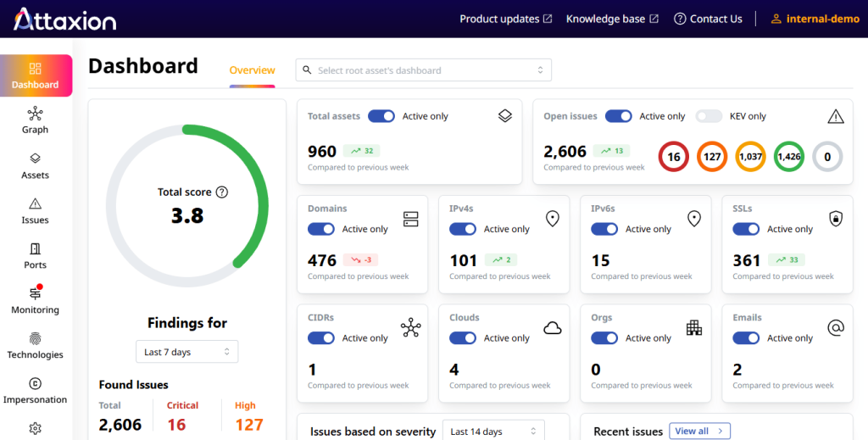This screenshot has height=440, width=868.
Task: Click the Domains count 476
Action: point(322,260)
